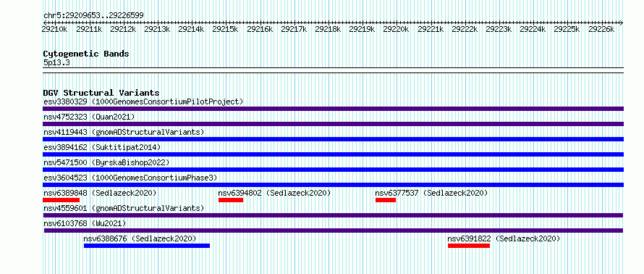Select the 5p13.3 cytogenetic band label

[x=56, y=62]
